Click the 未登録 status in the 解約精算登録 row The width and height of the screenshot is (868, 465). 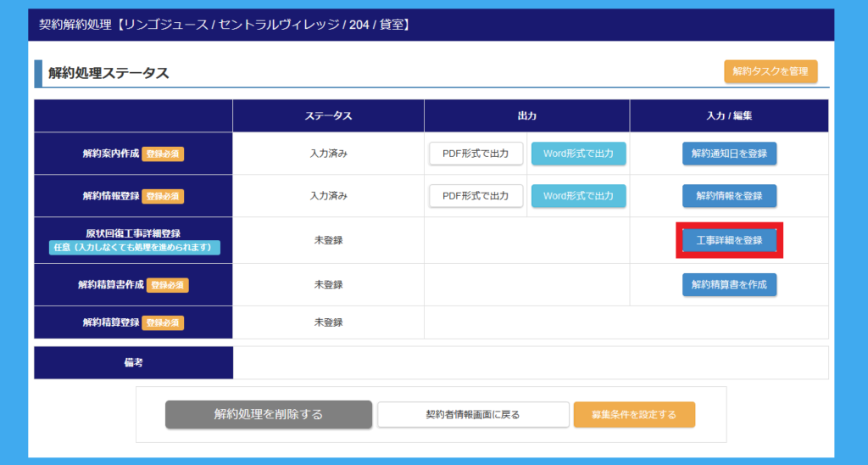(x=328, y=322)
